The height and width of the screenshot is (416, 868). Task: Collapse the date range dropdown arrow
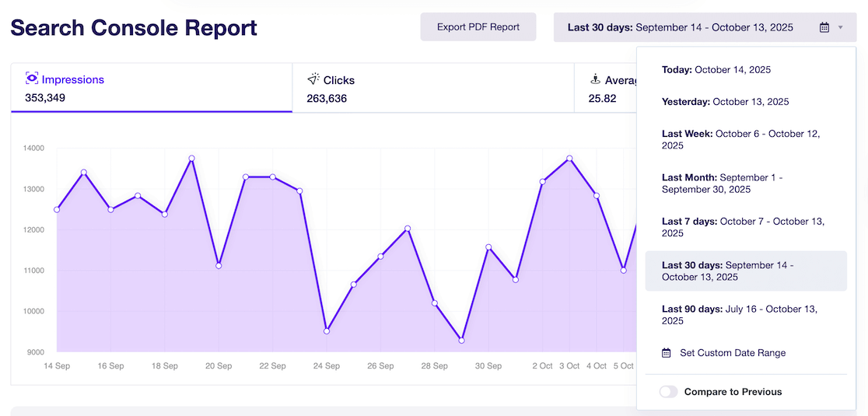[840, 27]
